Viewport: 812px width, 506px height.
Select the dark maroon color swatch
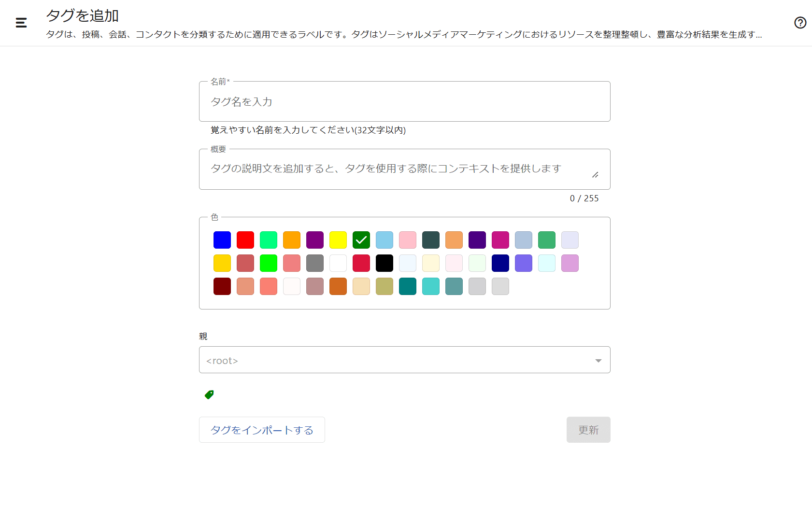coord(222,286)
